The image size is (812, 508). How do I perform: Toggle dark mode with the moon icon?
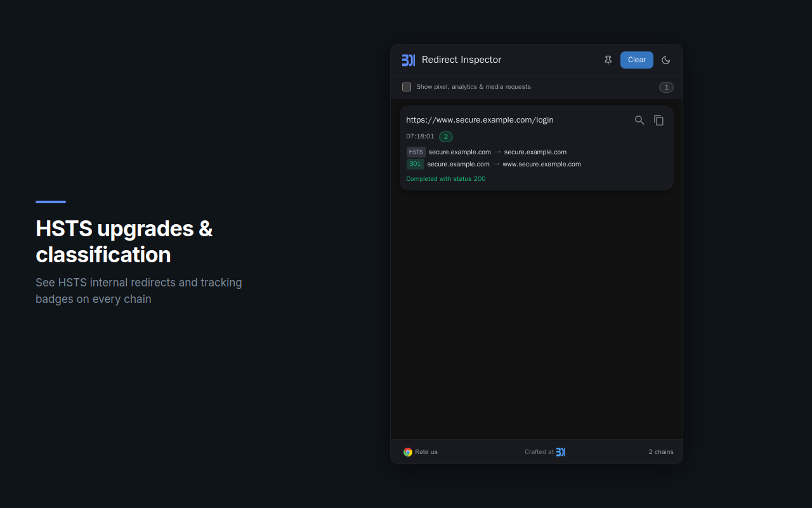665,60
